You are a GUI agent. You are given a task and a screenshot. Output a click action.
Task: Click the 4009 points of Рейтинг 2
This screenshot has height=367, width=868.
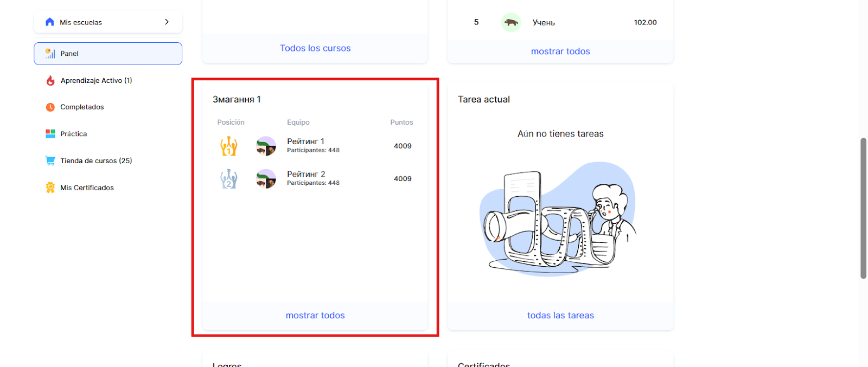[403, 178]
